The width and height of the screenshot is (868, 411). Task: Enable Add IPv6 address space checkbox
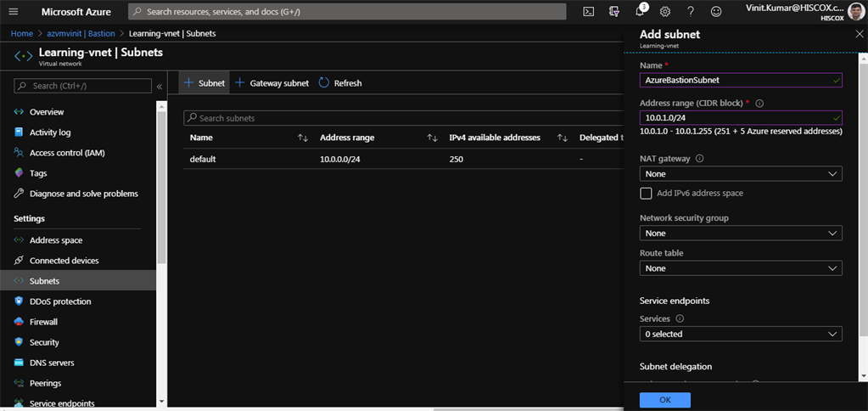click(x=646, y=194)
